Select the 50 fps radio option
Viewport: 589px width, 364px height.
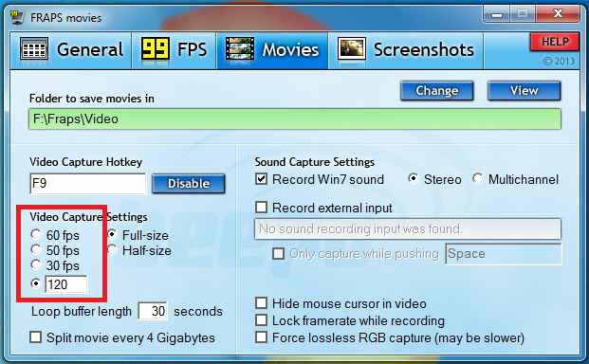pyautogui.click(x=36, y=249)
